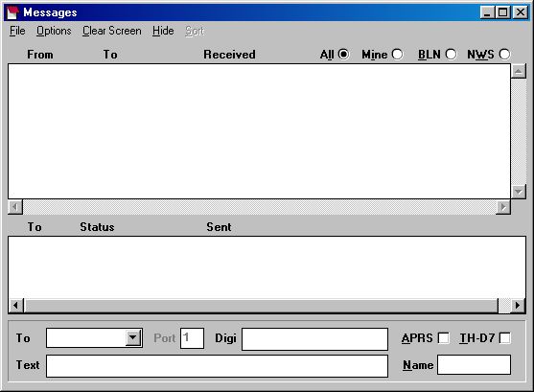
Task: Click Clear Screen in the menu bar
Action: point(112,31)
